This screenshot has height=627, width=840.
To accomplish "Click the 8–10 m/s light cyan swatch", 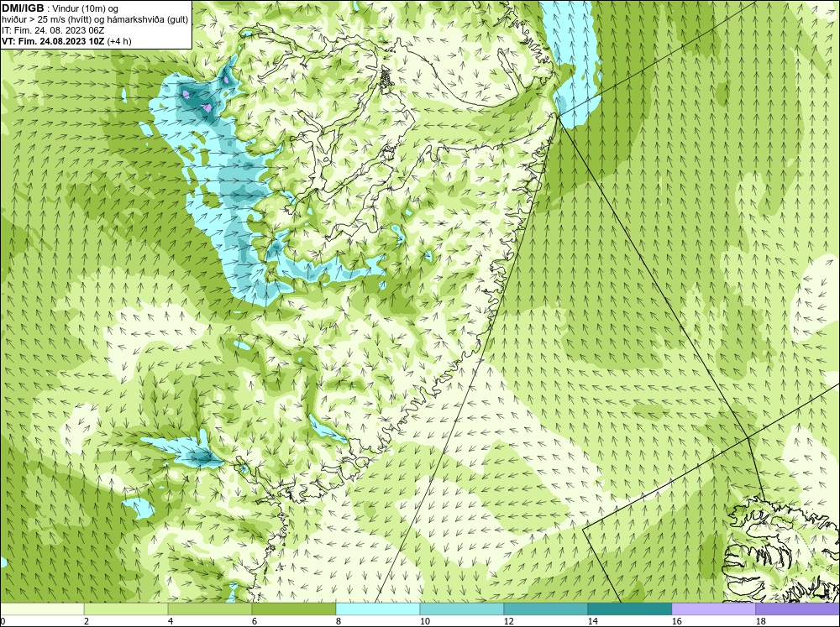I will point(378,609).
